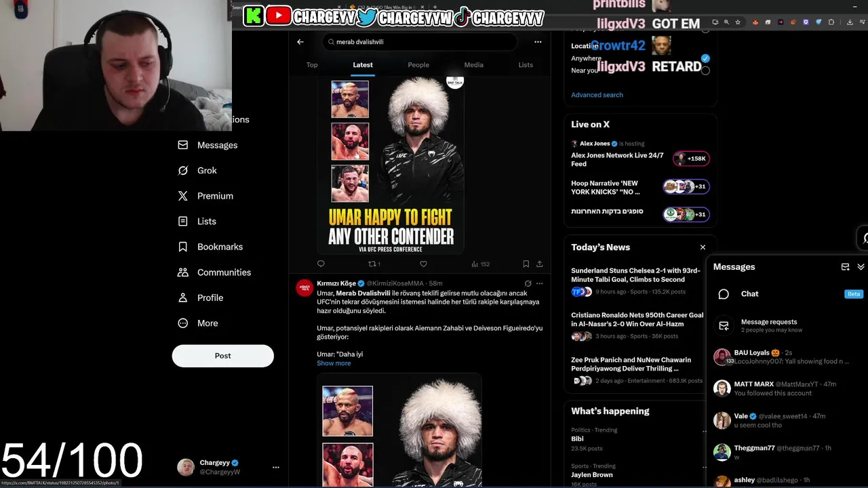Switch to the Lists search tab

tap(526, 65)
